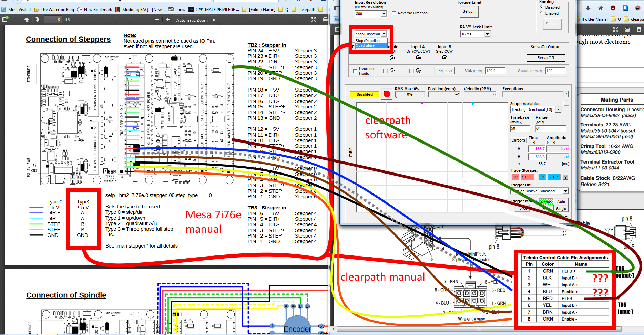
Task: Enable Reverse Direction checkbox
Action: (x=394, y=13)
